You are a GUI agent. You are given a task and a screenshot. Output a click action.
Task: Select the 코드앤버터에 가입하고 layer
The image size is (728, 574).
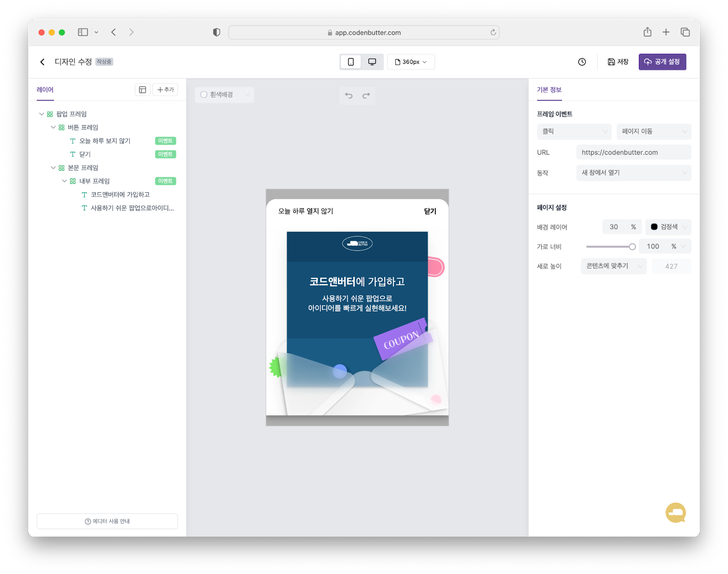[120, 195]
